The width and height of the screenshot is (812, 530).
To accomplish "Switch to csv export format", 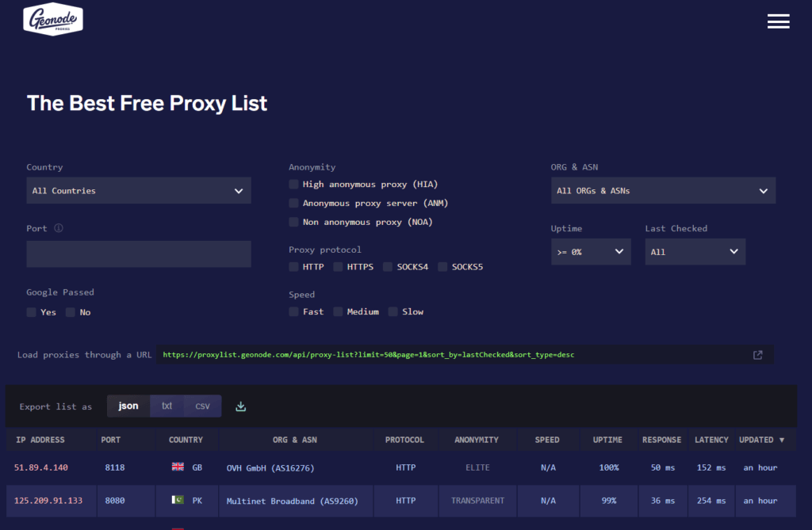I will point(203,406).
